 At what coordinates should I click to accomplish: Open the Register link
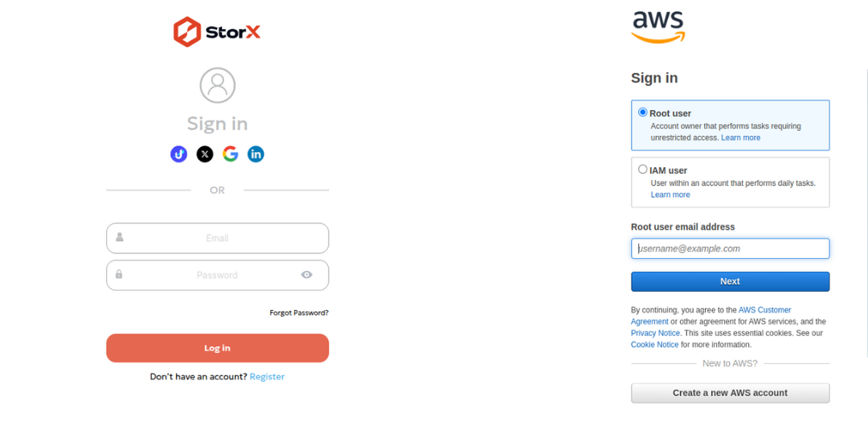[x=267, y=376]
